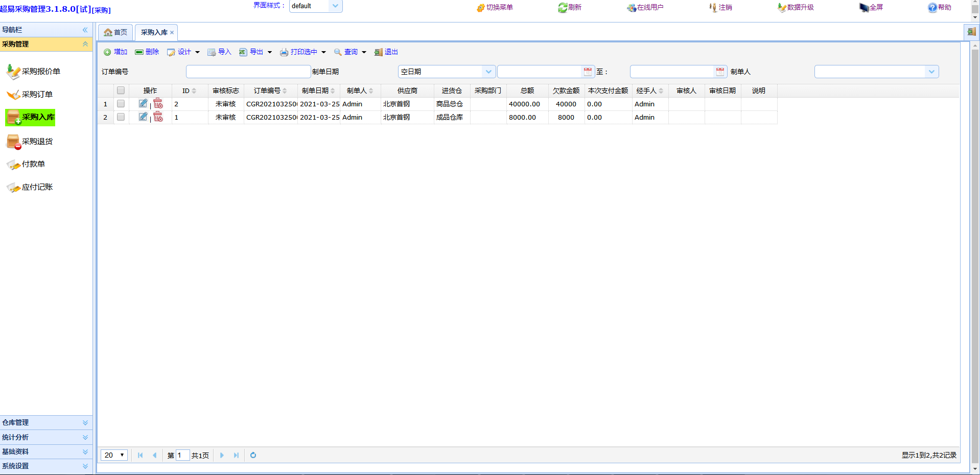The image size is (980, 475).
Task: Toggle the select-all header checkbox
Action: [x=121, y=91]
